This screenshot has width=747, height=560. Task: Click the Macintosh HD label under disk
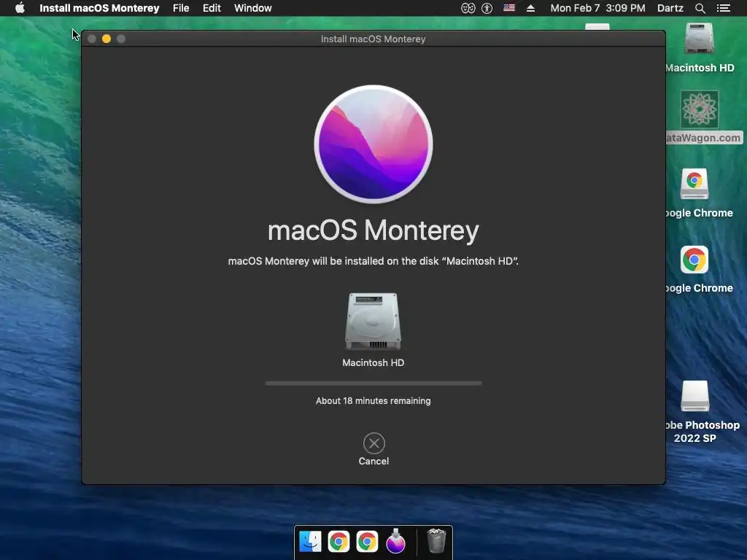click(x=373, y=363)
